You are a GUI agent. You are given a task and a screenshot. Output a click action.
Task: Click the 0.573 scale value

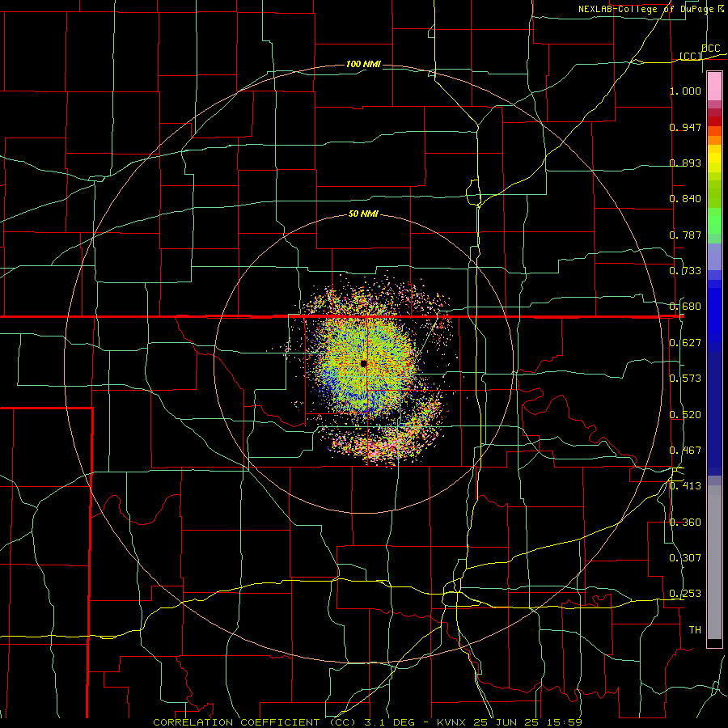[x=685, y=379]
